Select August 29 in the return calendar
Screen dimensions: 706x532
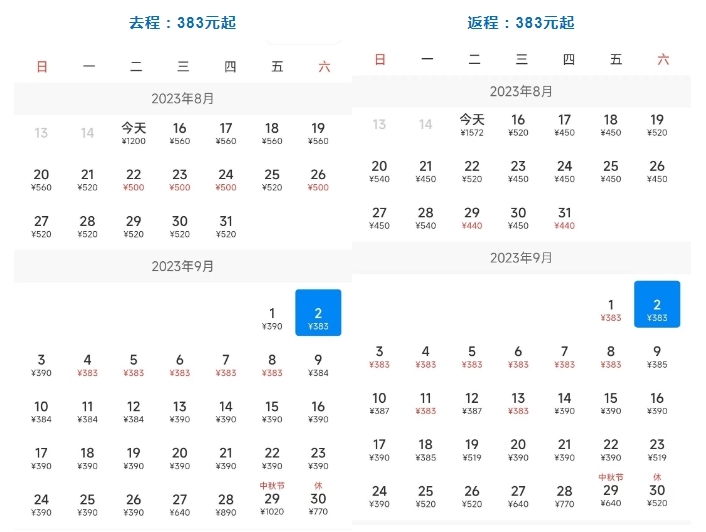click(x=472, y=218)
